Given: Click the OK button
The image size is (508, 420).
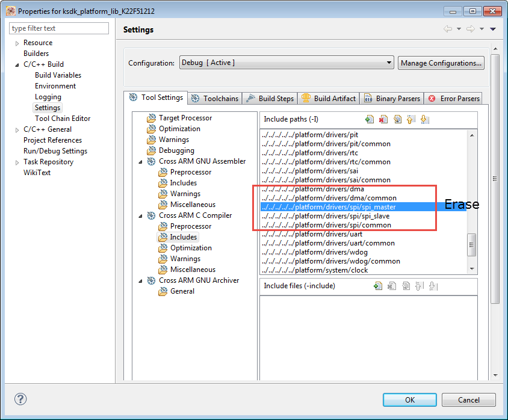Looking at the screenshot, I should pyautogui.click(x=409, y=400).
